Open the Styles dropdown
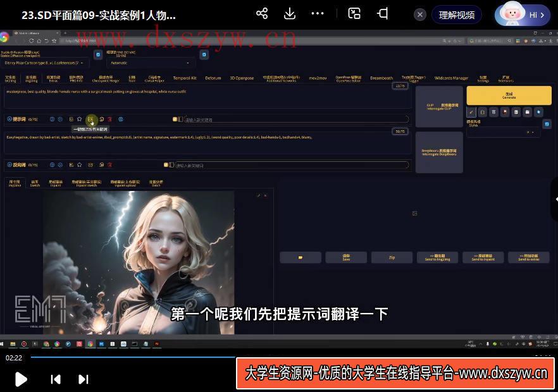Viewport: 558px width, 392px height. coord(503,132)
